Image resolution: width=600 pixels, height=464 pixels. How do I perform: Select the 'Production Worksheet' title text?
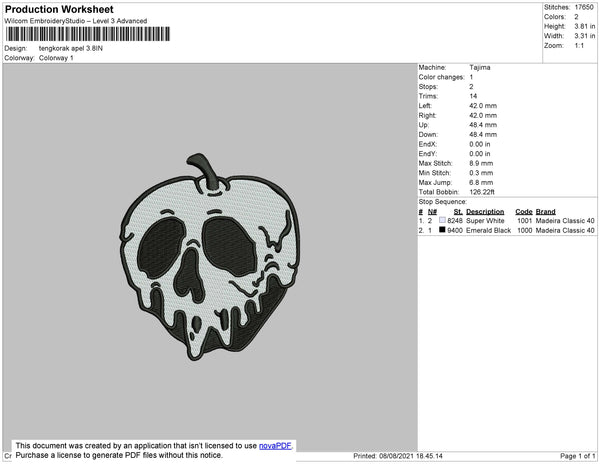pos(59,9)
